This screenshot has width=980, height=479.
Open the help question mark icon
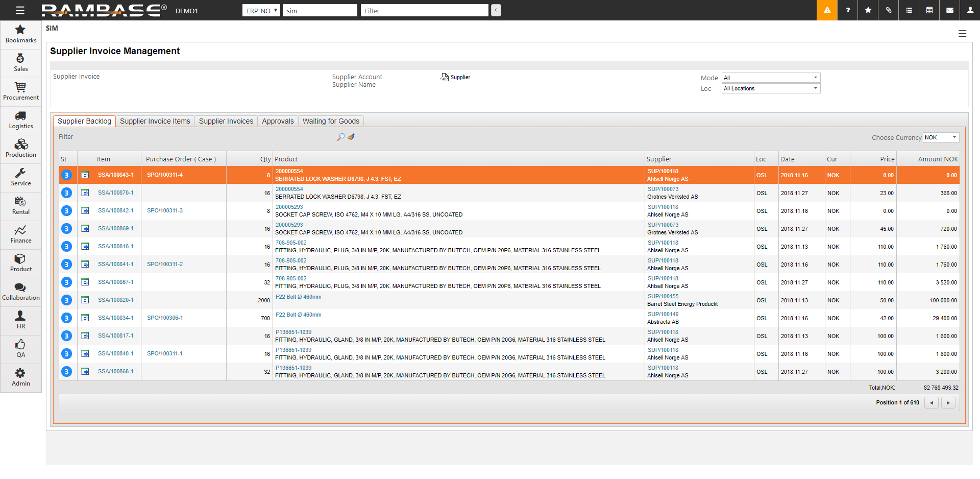coord(848,10)
